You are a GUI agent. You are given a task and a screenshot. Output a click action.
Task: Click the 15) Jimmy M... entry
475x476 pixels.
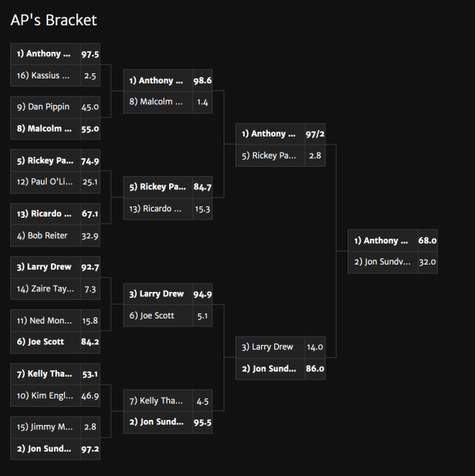[x=55, y=427]
